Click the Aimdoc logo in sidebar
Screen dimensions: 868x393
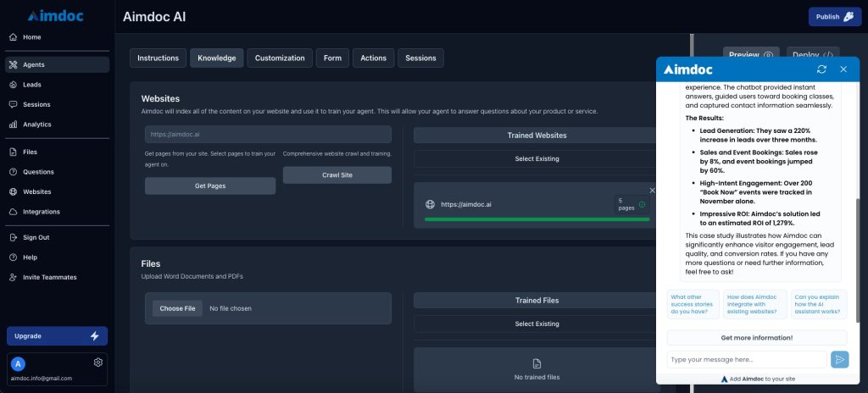55,15
